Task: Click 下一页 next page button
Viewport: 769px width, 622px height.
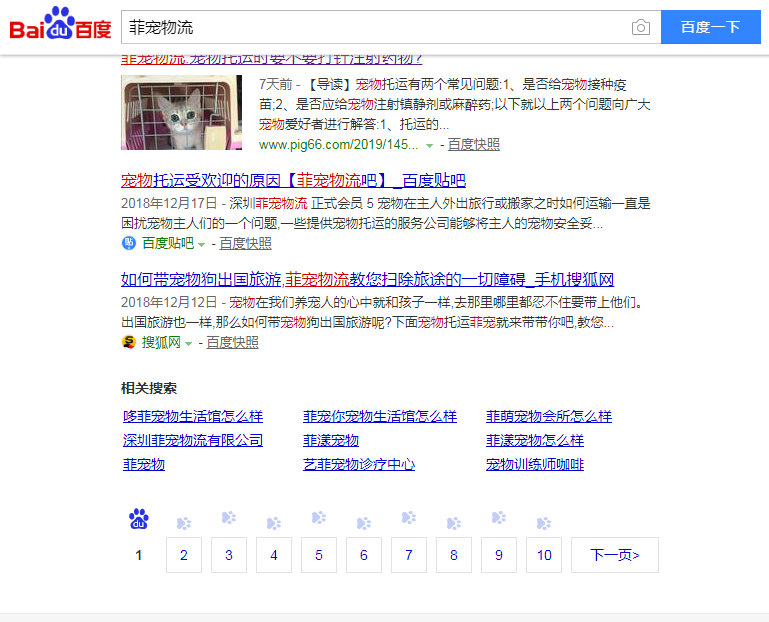Action: pos(615,555)
